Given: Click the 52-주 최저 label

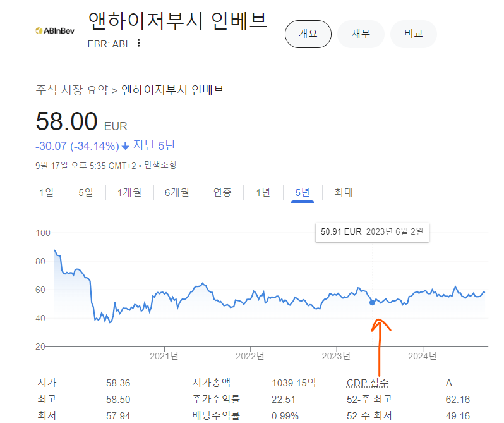Looking at the screenshot, I should click(369, 415).
